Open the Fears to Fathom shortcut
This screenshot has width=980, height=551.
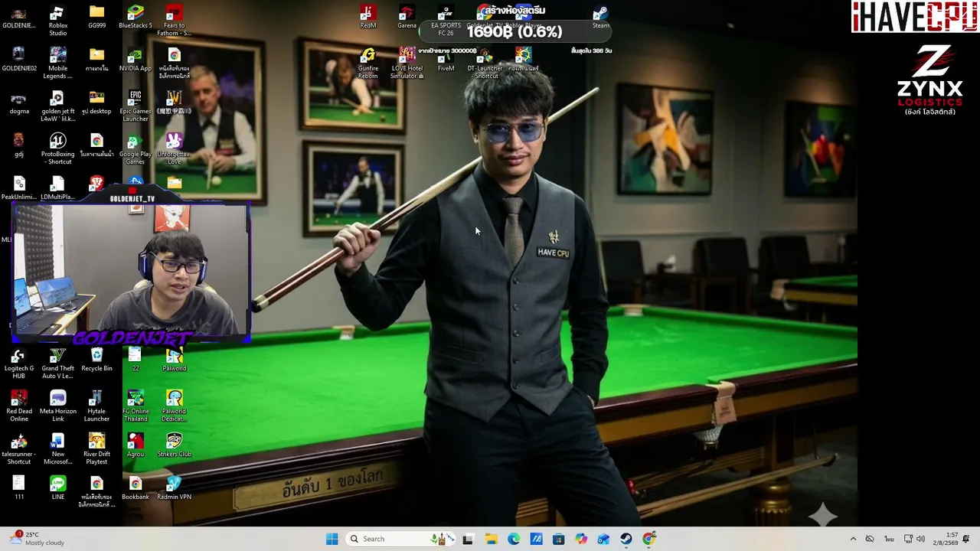175,21
